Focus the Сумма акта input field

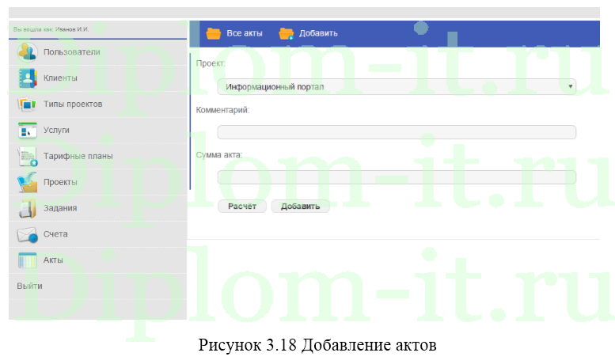[396, 177]
